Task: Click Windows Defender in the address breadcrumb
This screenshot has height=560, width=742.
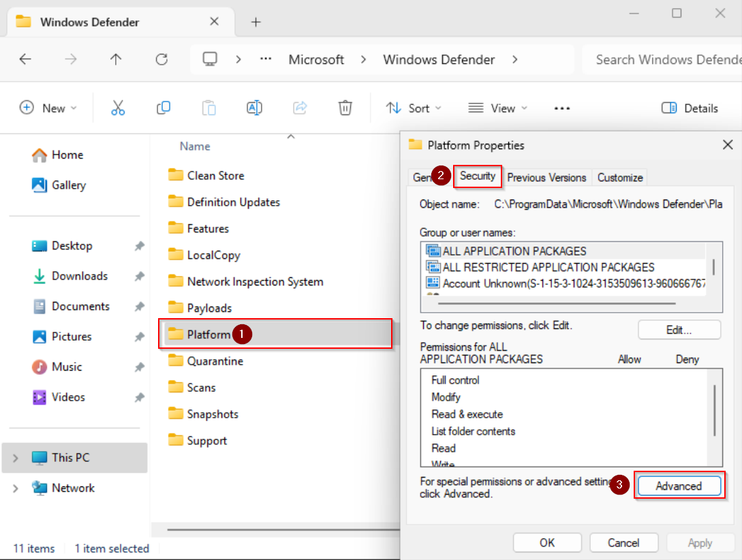Action: 439,59
